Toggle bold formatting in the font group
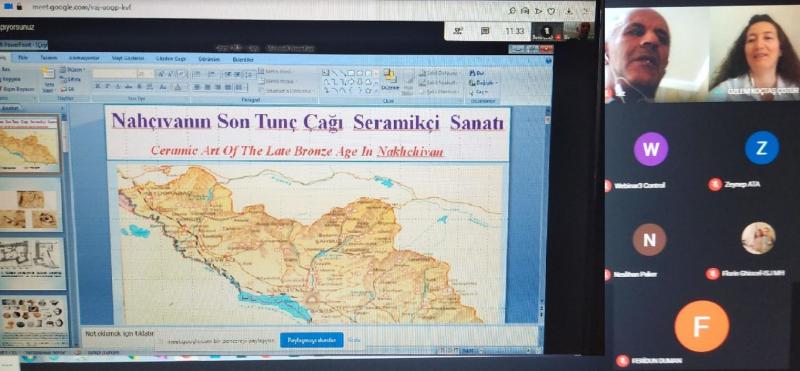800x371 pixels. coord(97,87)
